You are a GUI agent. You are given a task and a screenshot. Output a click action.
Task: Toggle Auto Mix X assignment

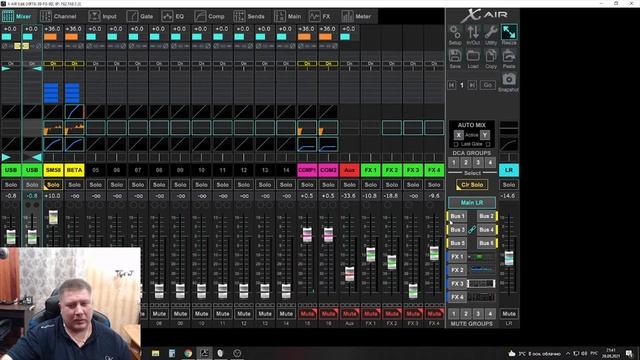458,135
